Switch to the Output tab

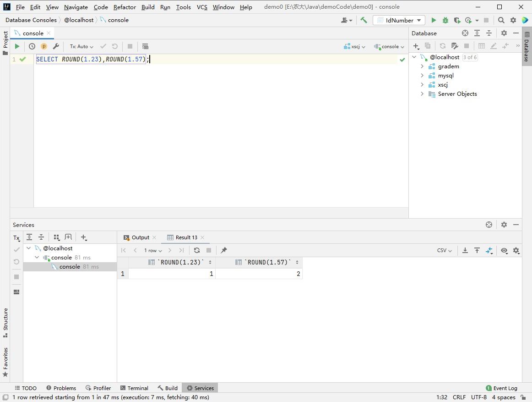[x=140, y=237]
